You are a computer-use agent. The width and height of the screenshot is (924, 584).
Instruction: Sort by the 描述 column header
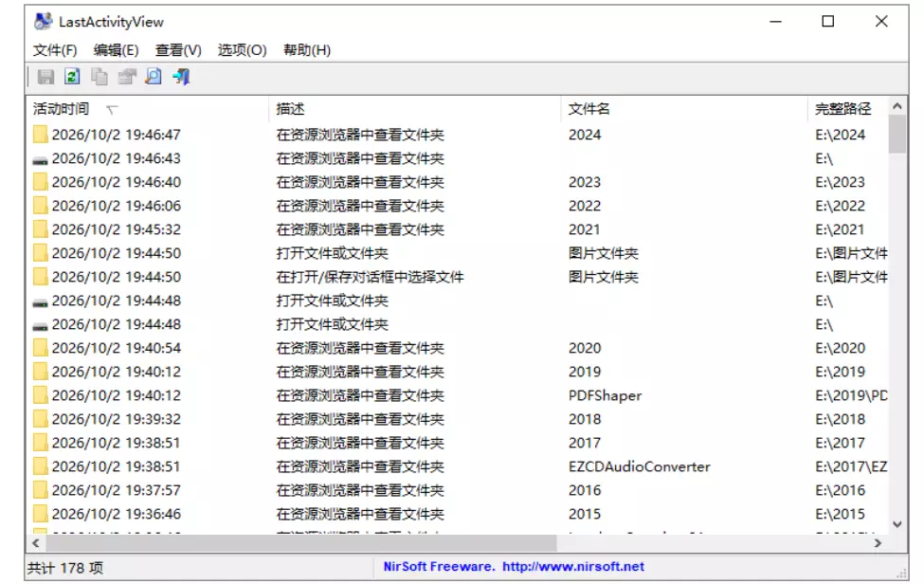tap(415, 109)
